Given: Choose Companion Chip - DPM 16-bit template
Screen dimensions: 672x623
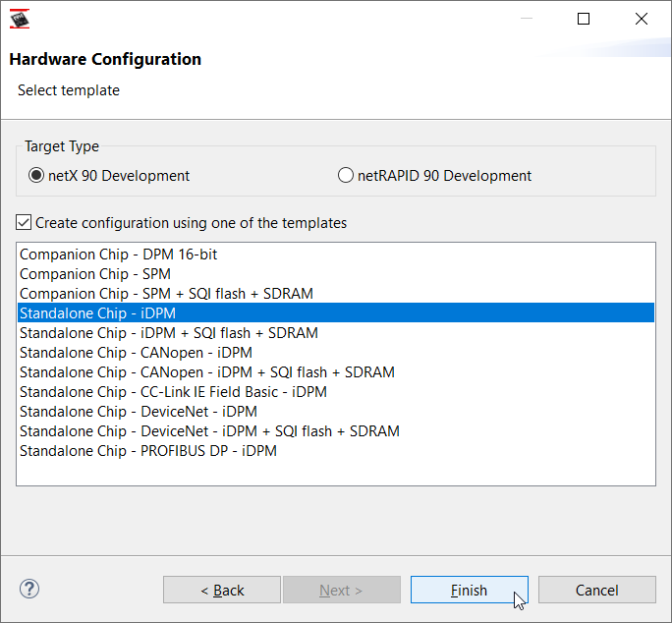Looking at the screenshot, I should [119, 255].
